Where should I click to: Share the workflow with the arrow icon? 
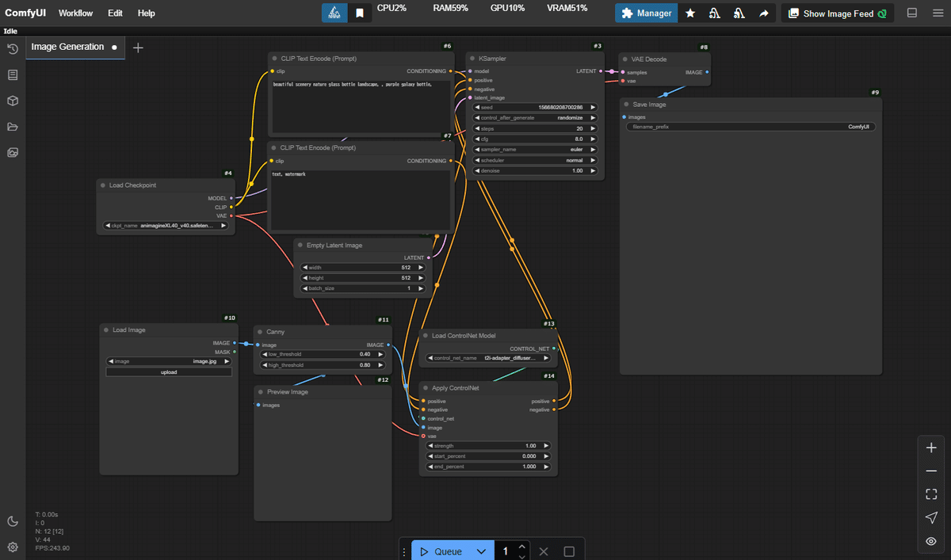point(763,13)
